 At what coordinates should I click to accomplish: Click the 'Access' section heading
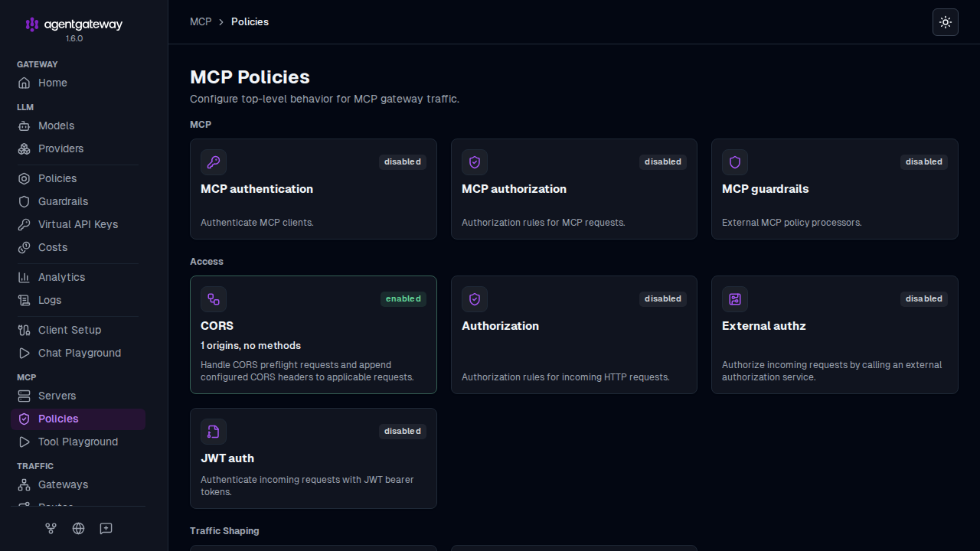[207, 262]
